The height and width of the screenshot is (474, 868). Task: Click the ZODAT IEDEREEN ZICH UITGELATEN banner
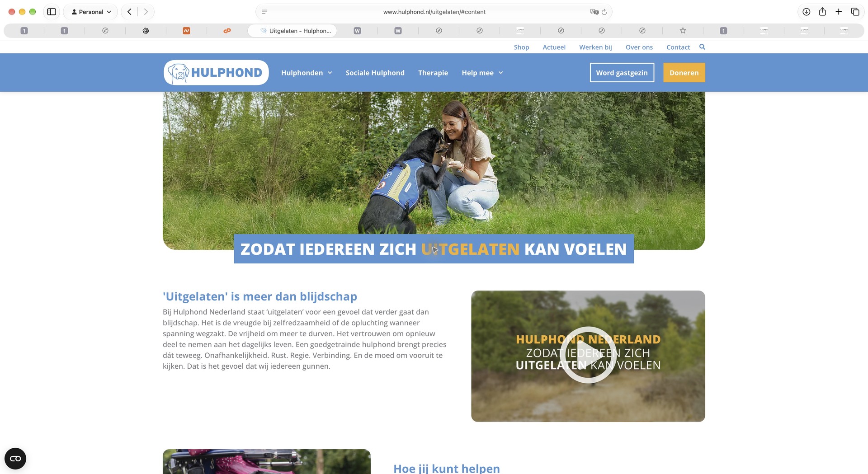[434, 249]
